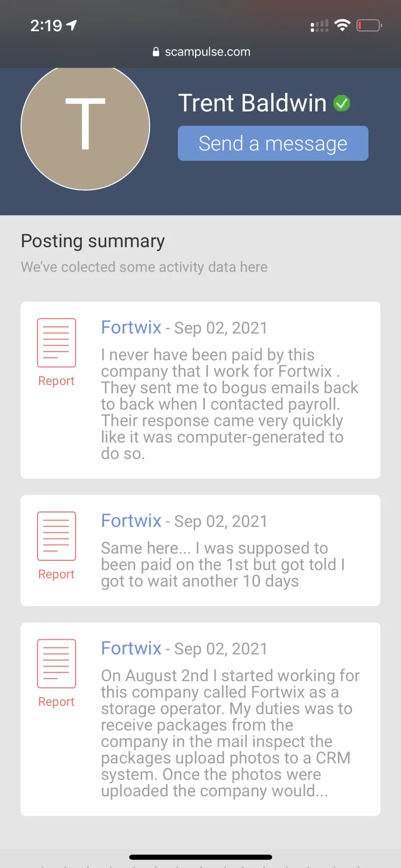This screenshot has width=401, height=868.
Task: Tap the home indicator bar at bottom
Action: [x=200, y=857]
